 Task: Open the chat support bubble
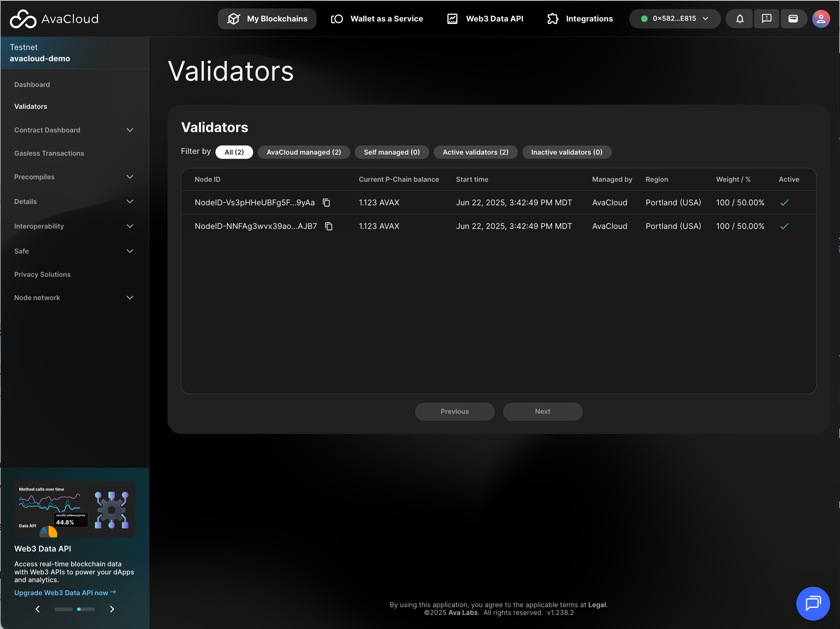pyautogui.click(x=813, y=603)
